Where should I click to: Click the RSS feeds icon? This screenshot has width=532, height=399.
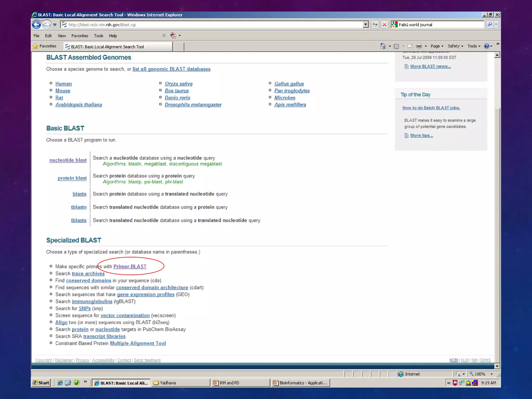click(x=396, y=46)
